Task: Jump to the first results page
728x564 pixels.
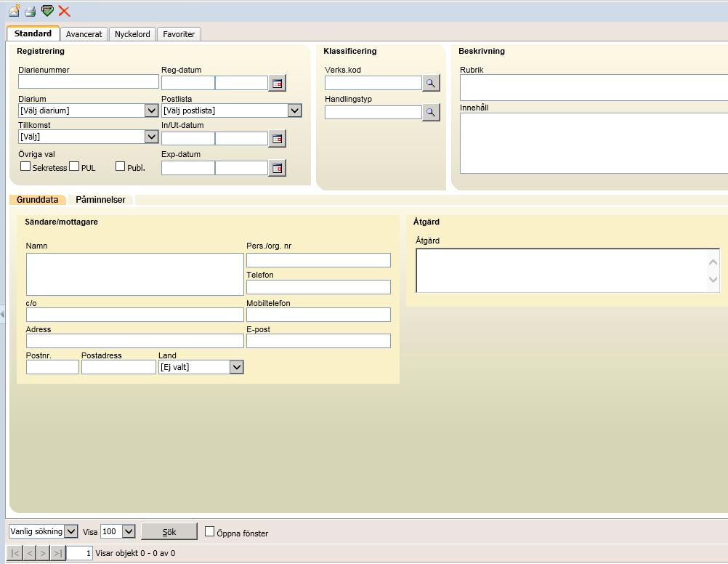Action: point(15,553)
